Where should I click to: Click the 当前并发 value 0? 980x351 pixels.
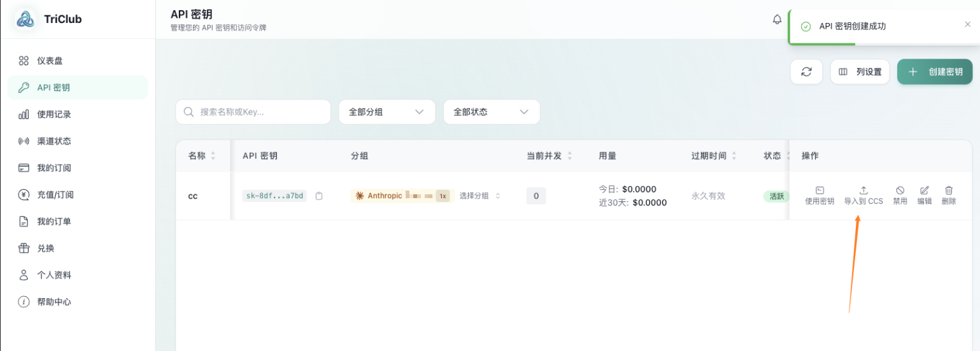pos(536,196)
